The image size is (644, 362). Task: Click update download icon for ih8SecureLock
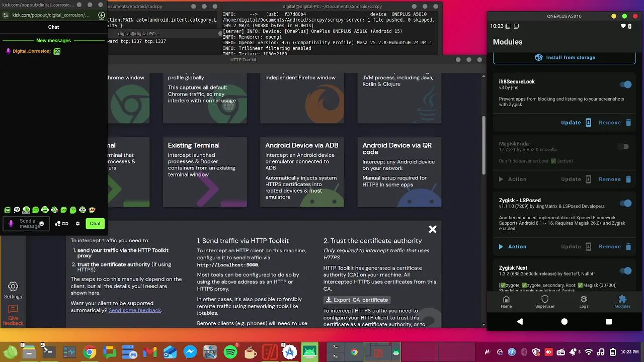(588, 123)
